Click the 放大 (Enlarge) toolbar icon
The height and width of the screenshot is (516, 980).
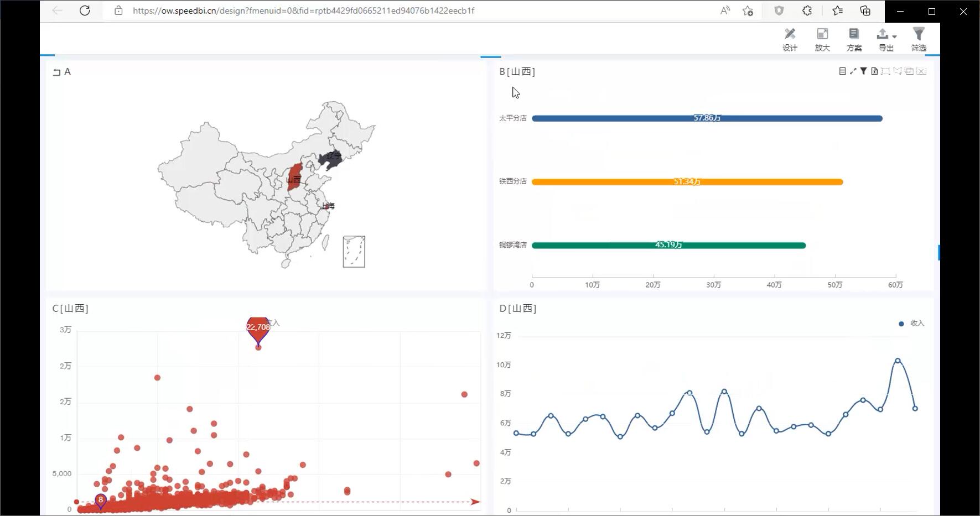tap(822, 39)
